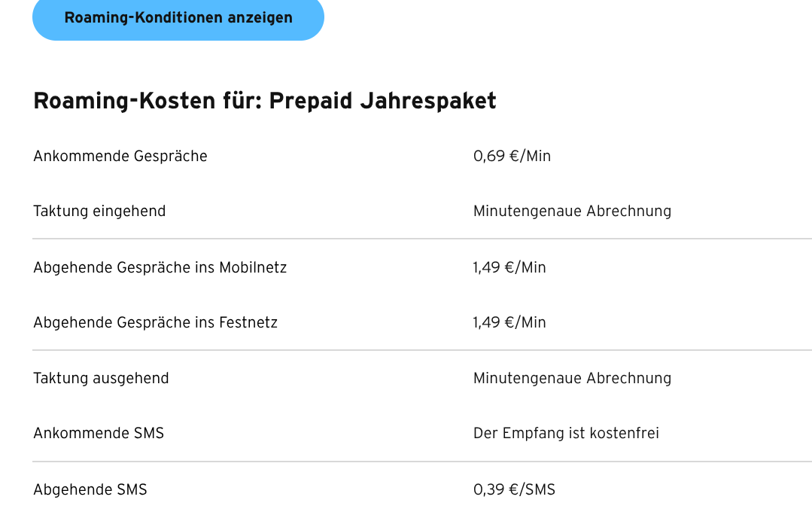This screenshot has width=812, height=518.
Task: Select the Taktung eingehend label
Action: click(x=99, y=211)
